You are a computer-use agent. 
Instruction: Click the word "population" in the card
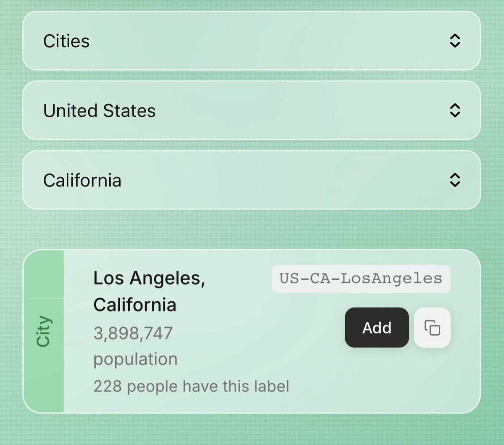pyautogui.click(x=136, y=359)
